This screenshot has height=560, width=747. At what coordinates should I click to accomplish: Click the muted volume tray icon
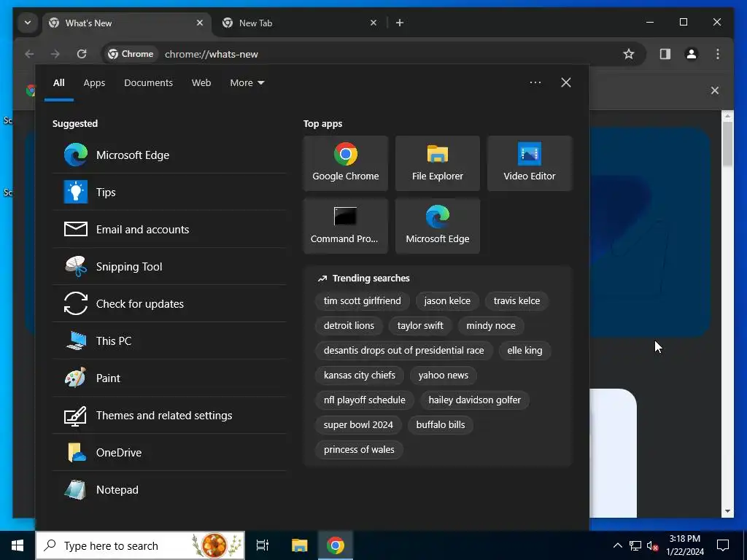click(x=652, y=545)
